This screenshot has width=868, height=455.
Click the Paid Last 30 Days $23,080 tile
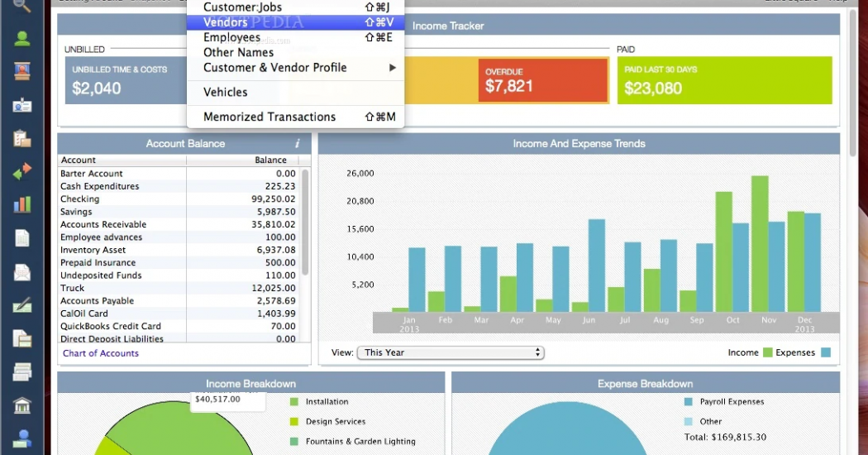click(725, 80)
